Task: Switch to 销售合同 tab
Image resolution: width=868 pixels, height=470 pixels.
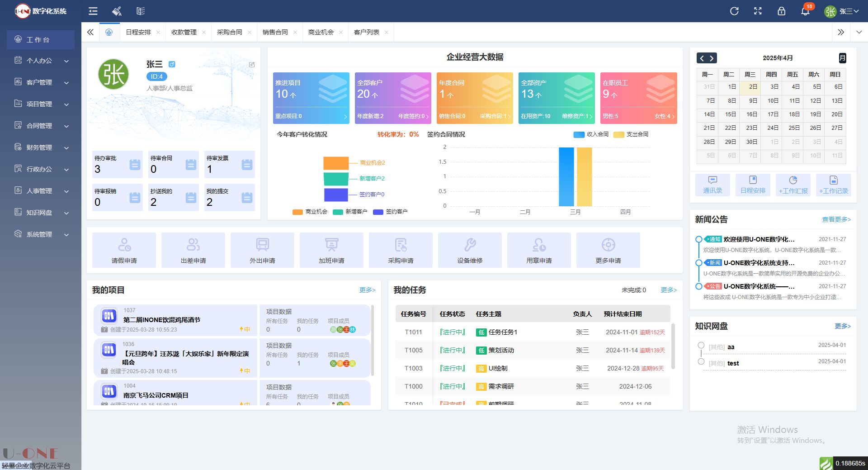Action: [275, 32]
